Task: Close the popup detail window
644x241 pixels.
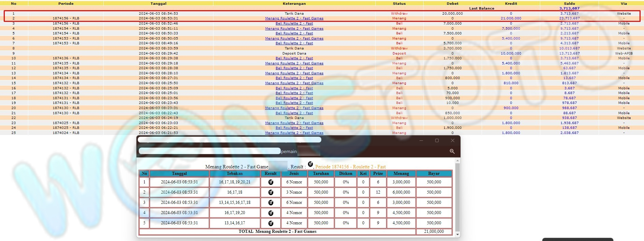Action: (x=452, y=140)
